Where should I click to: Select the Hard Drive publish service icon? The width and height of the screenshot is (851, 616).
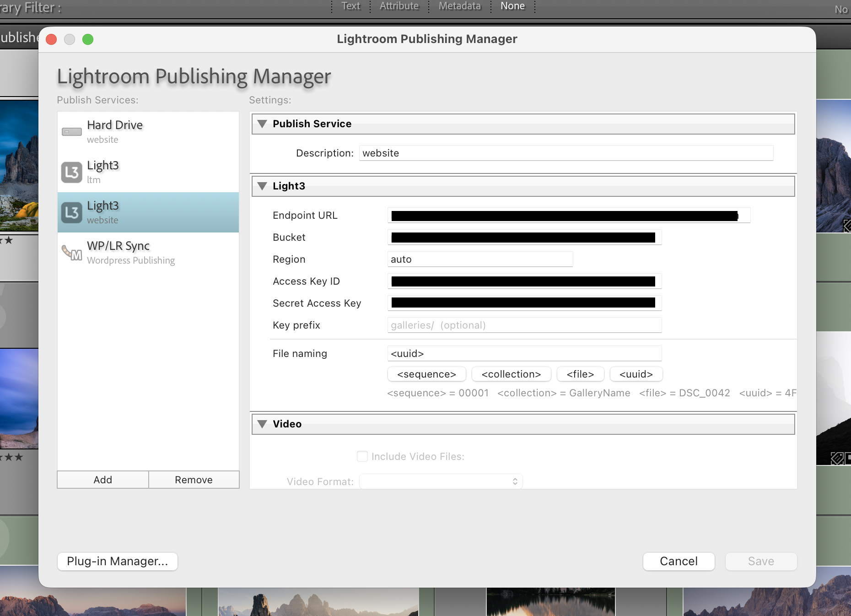pos(71,131)
